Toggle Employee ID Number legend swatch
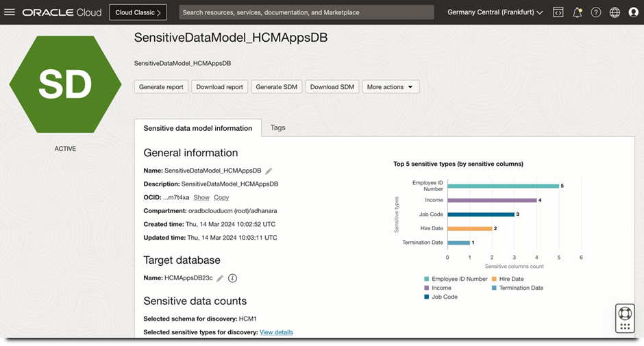644x346 pixels. (426, 279)
